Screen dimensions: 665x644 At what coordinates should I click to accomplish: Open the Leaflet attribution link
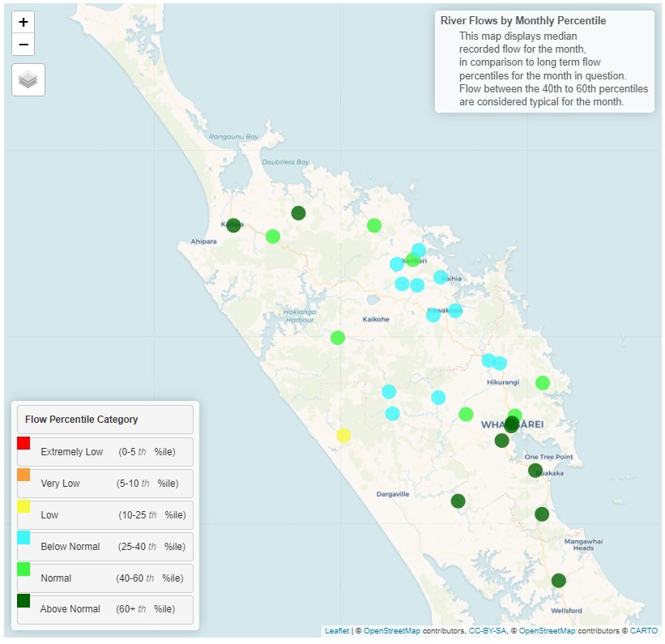click(336, 631)
